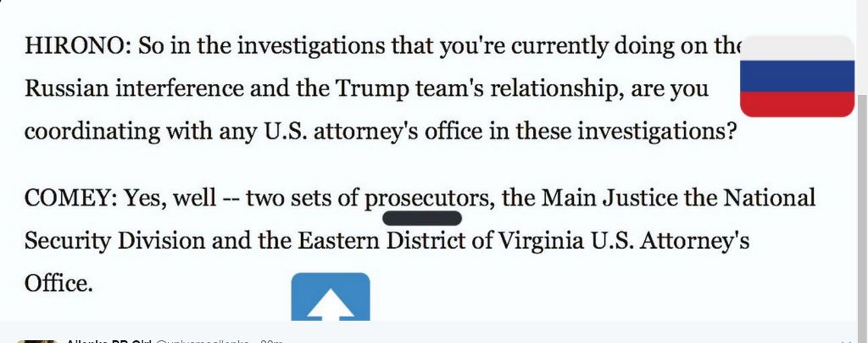This screenshot has width=868, height=343.
Task: Click the 'National Security Division' text
Action: [x=420, y=219]
